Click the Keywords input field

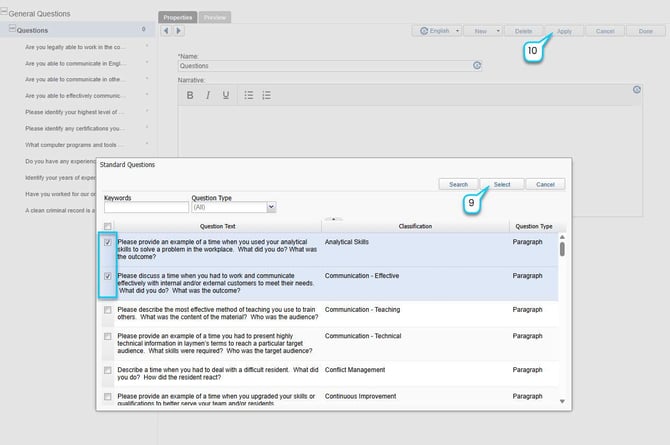click(145, 207)
